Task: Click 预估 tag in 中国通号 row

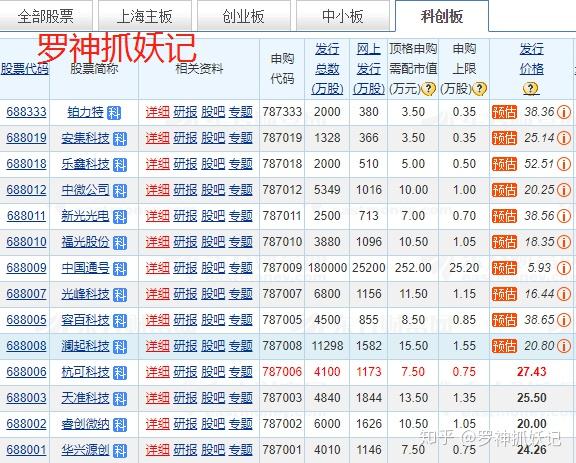Action: [x=504, y=268]
